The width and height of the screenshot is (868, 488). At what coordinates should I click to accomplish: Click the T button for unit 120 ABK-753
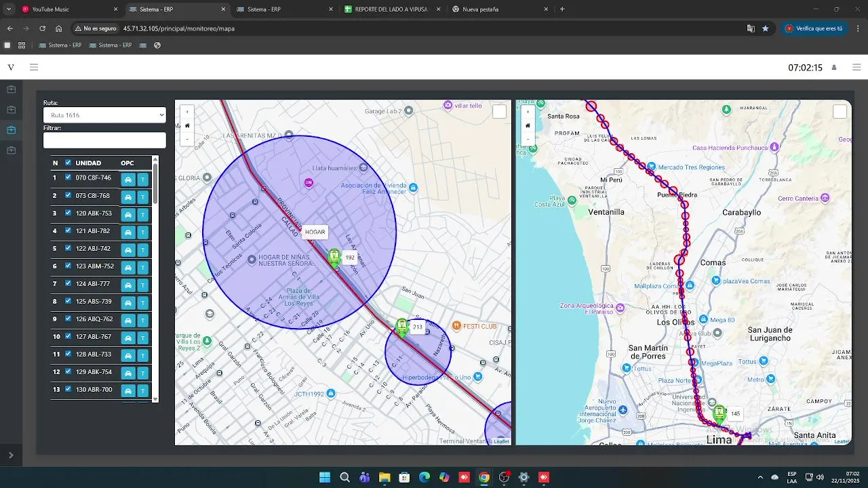point(142,215)
